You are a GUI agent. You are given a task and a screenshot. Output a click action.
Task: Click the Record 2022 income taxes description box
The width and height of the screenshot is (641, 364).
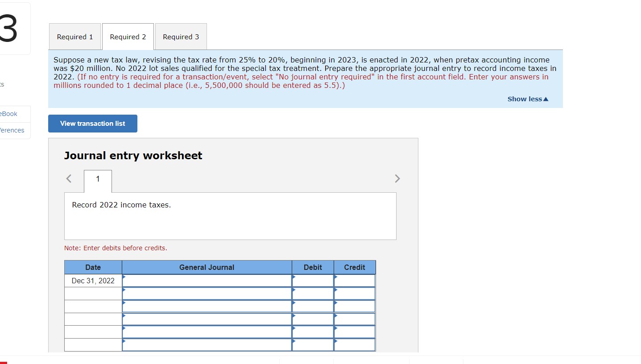click(x=230, y=216)
